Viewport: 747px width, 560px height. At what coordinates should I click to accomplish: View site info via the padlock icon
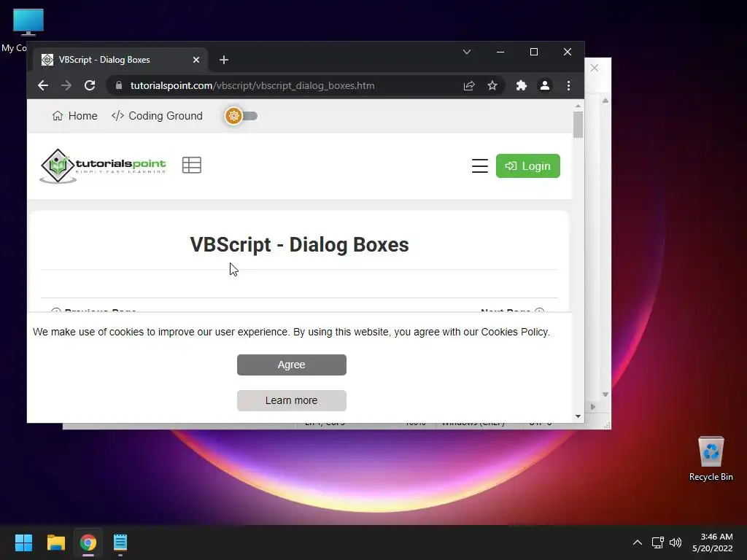(119, 86)
